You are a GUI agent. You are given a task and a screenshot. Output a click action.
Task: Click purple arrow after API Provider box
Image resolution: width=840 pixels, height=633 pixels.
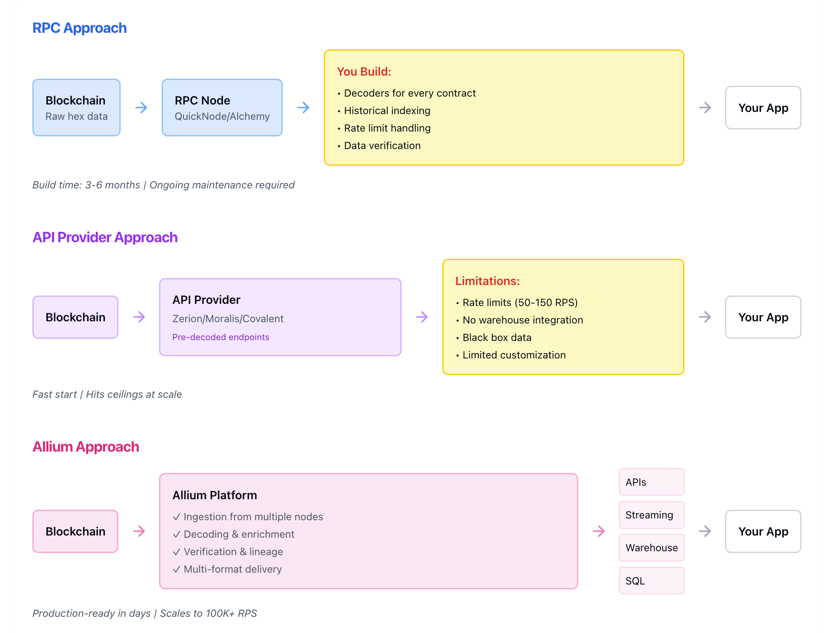pos(422,317)
